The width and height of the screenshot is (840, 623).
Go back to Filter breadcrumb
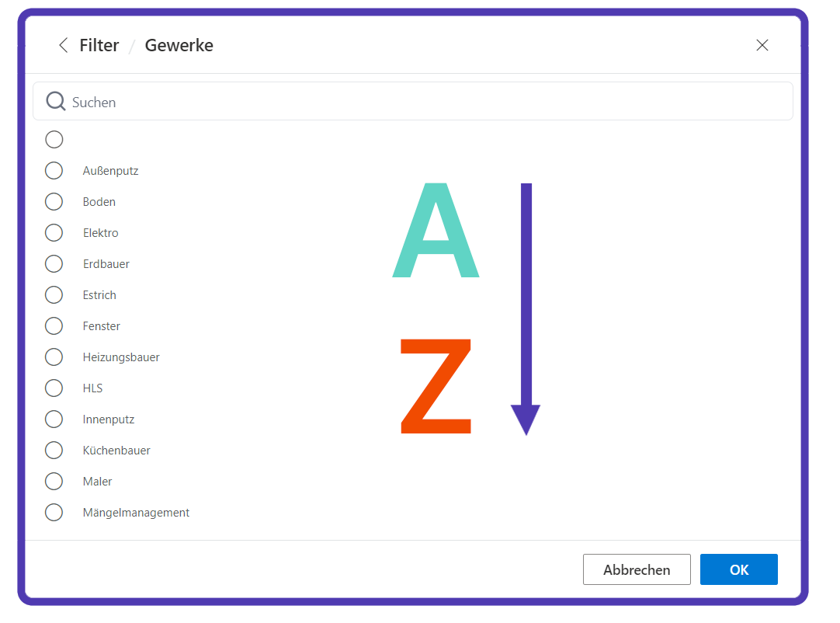coord(99,46)
